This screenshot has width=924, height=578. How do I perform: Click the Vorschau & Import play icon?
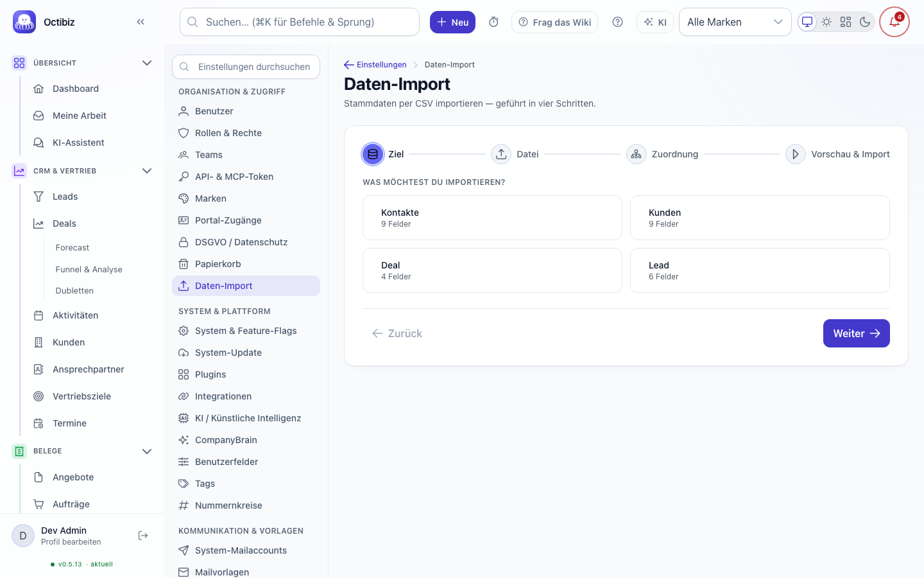(796, 154)
